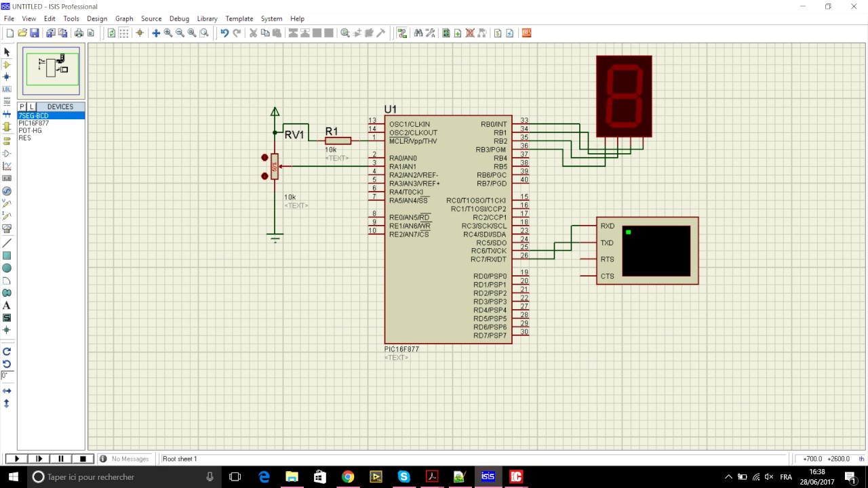868x488 pixels.
Task: Stop the simulation
Action: (83, 459)
